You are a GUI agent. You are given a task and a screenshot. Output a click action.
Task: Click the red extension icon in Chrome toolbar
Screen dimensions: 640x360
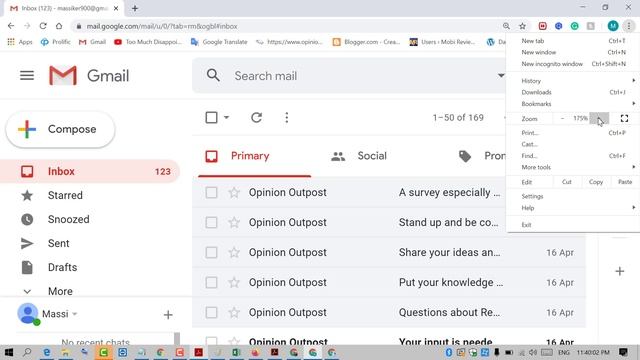(542, 26)
